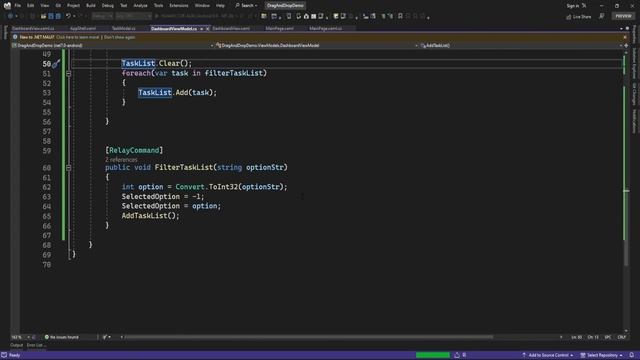Collapse the foreach block at line 51
This screenshot has height=360, width=640.
coord(69,74)
